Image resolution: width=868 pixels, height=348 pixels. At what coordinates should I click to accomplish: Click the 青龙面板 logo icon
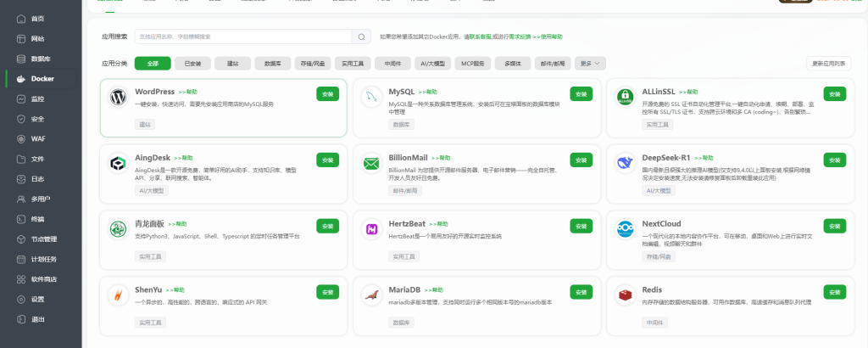[x=119, y=229]
